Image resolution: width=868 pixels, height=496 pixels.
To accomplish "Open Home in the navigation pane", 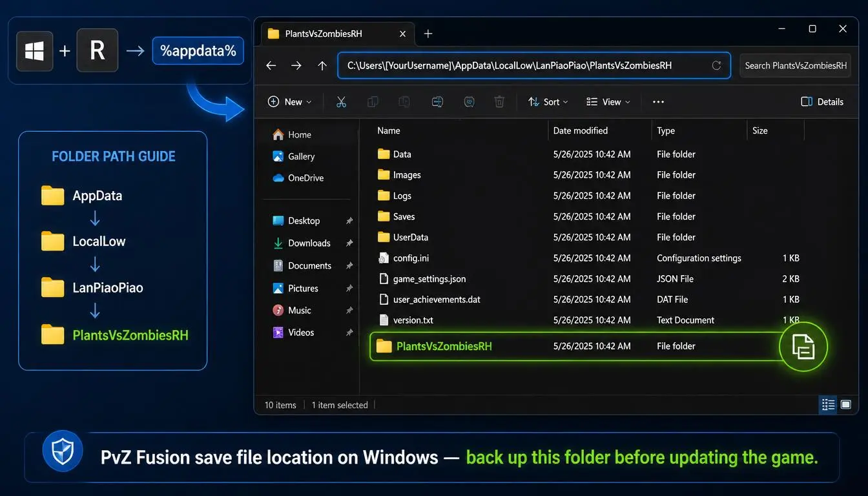I will (x=292, y=134).
